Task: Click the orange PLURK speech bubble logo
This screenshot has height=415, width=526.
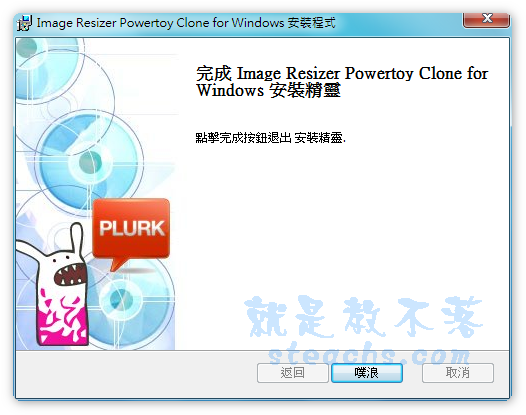Action: (131, 231)
